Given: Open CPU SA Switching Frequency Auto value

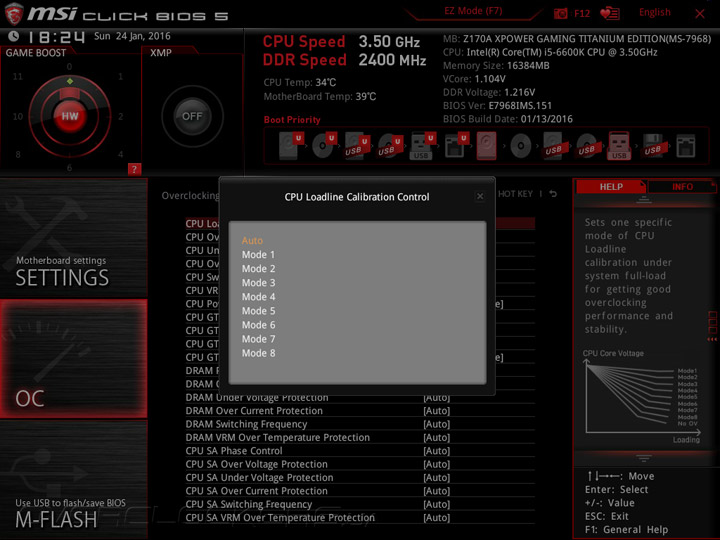Looking at the screenshot, I should pyautogui.click(x=437, y=504).
